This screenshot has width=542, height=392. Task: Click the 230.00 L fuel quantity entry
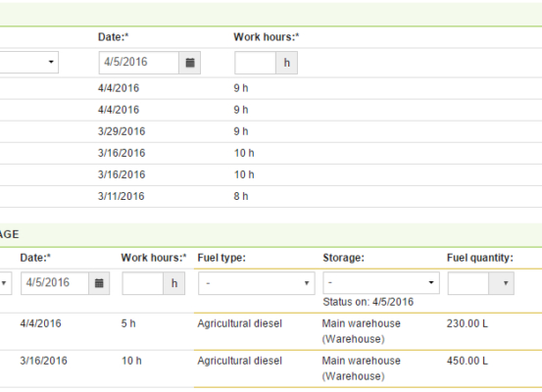[467, 323]
